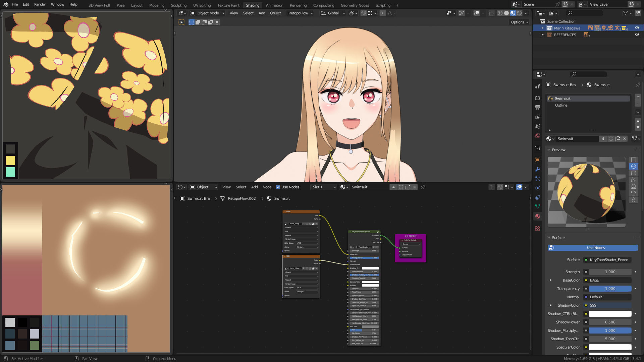Select the Hair preview shape

tap(634, 180)
